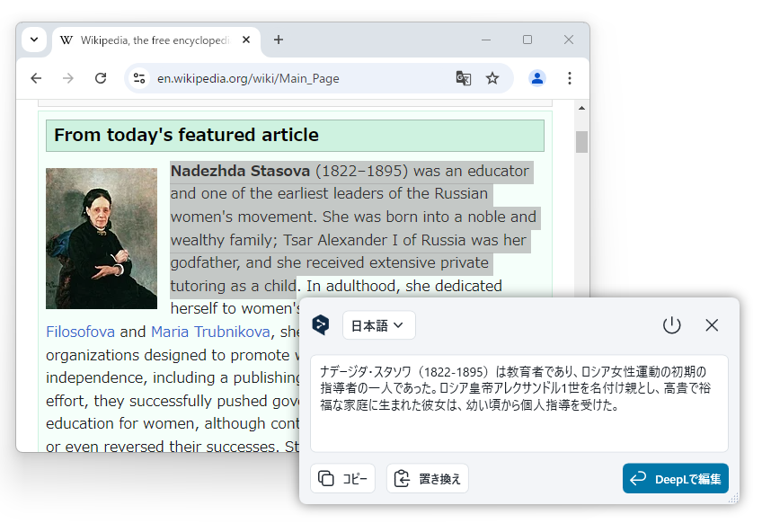This screenshot has height=532, width=771.
Task: Open site information settings in address bar
Action: coord(139,78)
